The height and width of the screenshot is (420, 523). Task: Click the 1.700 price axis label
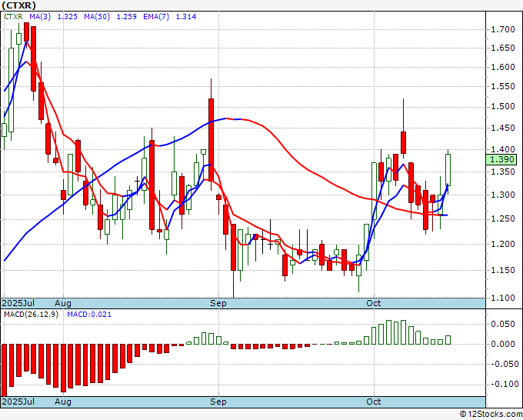[502, 29]
